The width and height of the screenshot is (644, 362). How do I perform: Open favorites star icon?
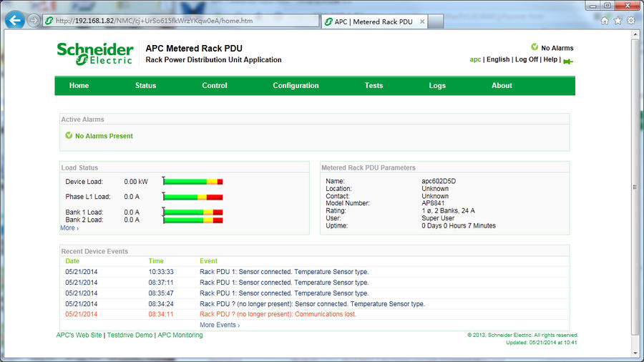coord(618,21)
